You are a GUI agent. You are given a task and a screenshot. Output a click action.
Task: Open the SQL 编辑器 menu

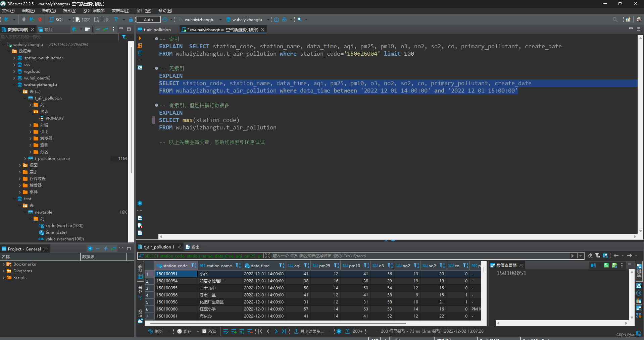pyautogui.click(x=94, y=11)
